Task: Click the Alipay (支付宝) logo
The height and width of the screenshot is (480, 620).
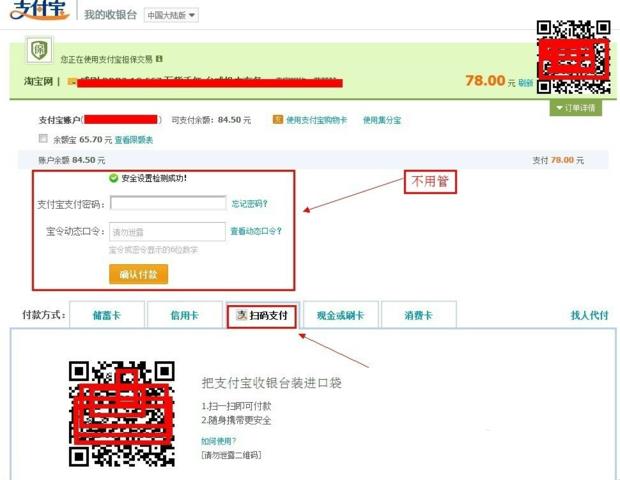Action: 39,13
